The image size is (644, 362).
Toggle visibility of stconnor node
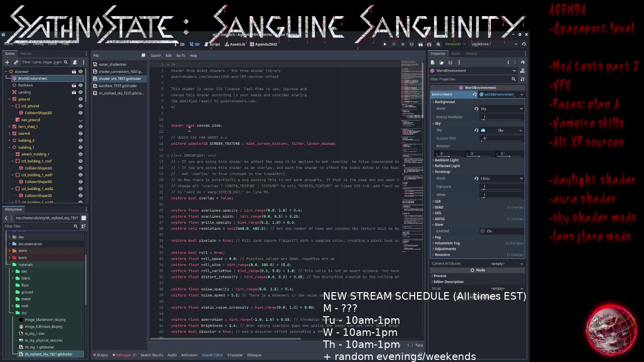click(x=80, y=71)
